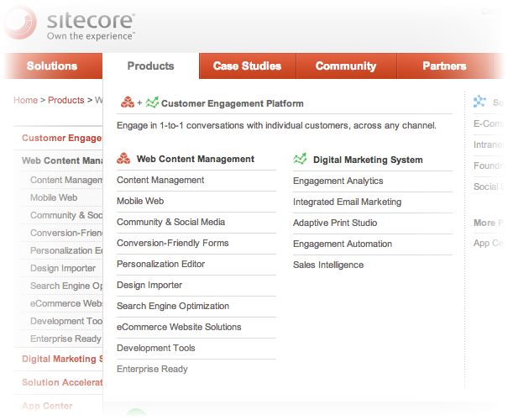508x420 pixels.
Task: Open Digital Marketing System menu heading
Action: [x=368, y=160]
